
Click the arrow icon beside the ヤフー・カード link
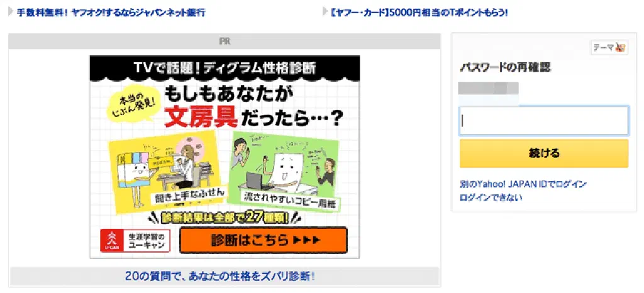click(325, 11)
